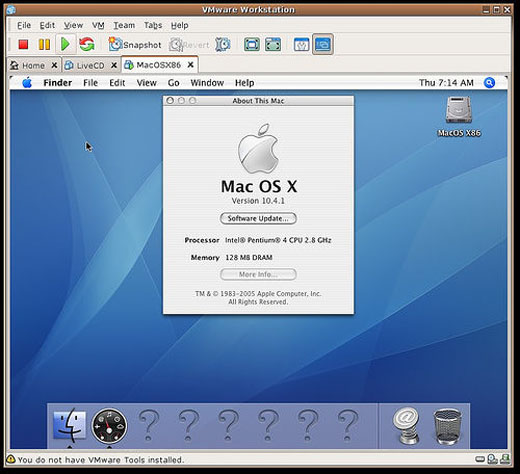Screen dimensions: 520x474
Task: Open the Mac Help menu
Action: [244, 83]
